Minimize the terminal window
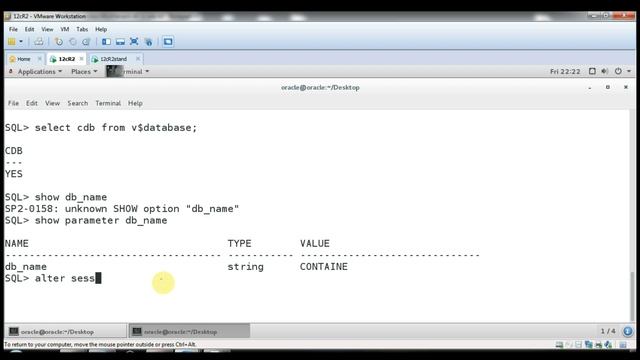640x360 pixels. point(590,87)
